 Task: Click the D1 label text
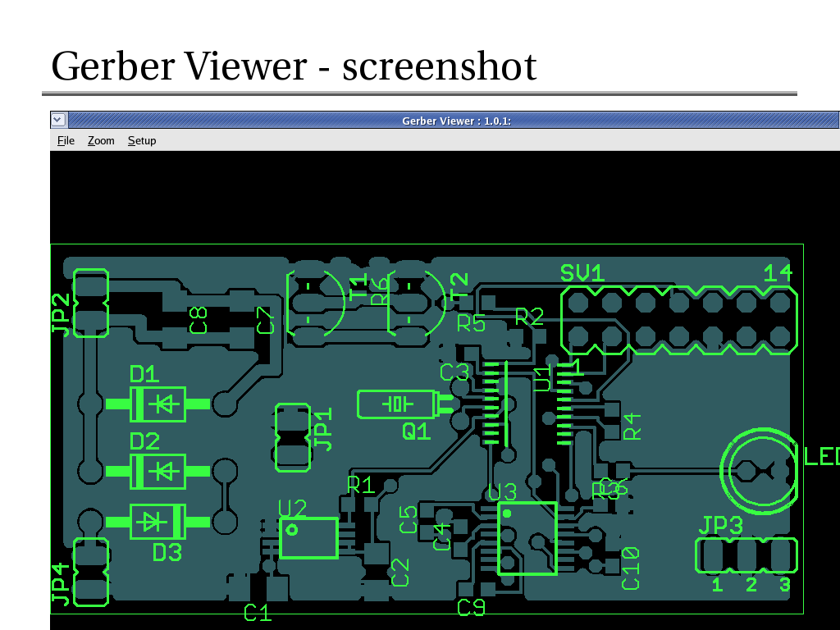pyautogui.click(x=144, y=374)
